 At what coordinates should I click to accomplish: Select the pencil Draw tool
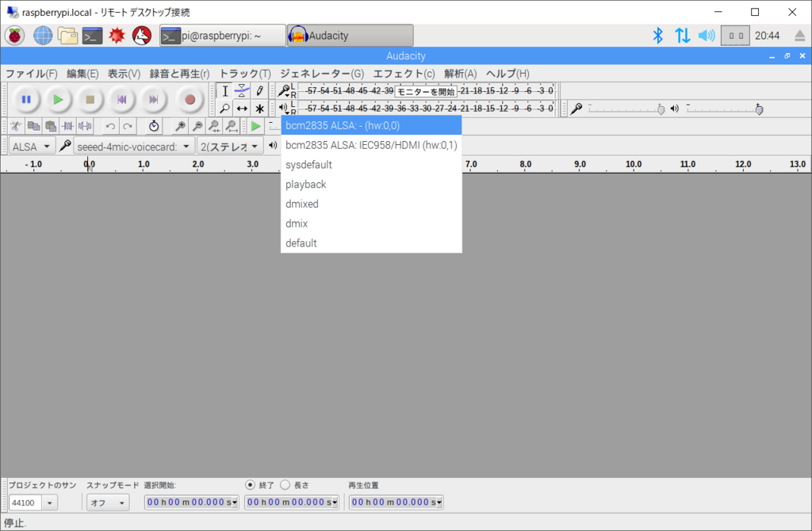pos(259,91)
